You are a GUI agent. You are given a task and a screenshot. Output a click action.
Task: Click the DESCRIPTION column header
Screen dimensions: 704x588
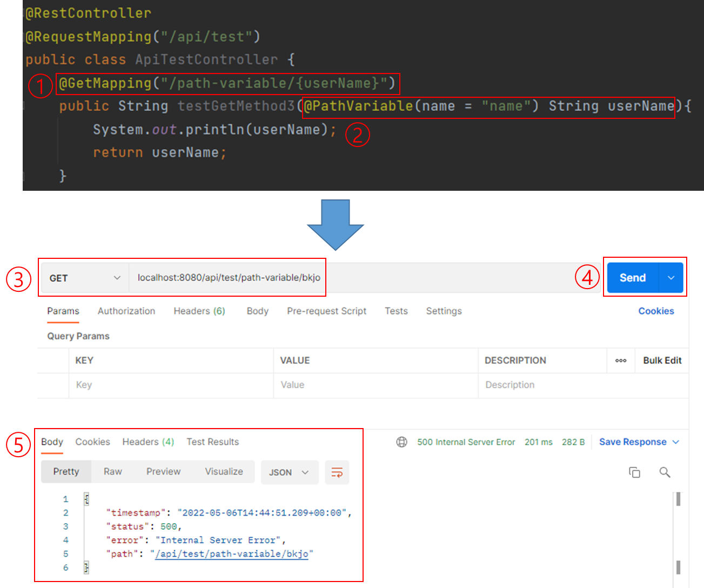click(x=515, y=360)
